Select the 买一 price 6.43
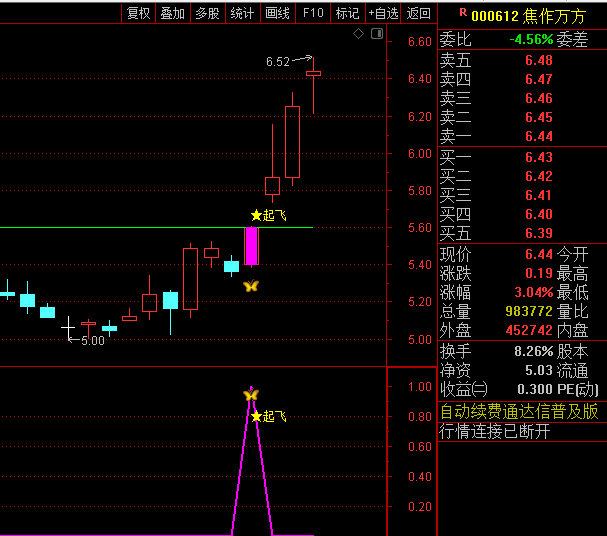Screen dimensions: 607x536 (x=539, y=157)
